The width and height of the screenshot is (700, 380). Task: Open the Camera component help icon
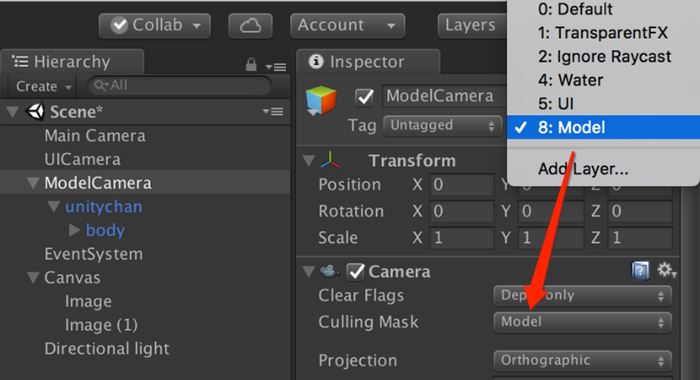(640, 271)
